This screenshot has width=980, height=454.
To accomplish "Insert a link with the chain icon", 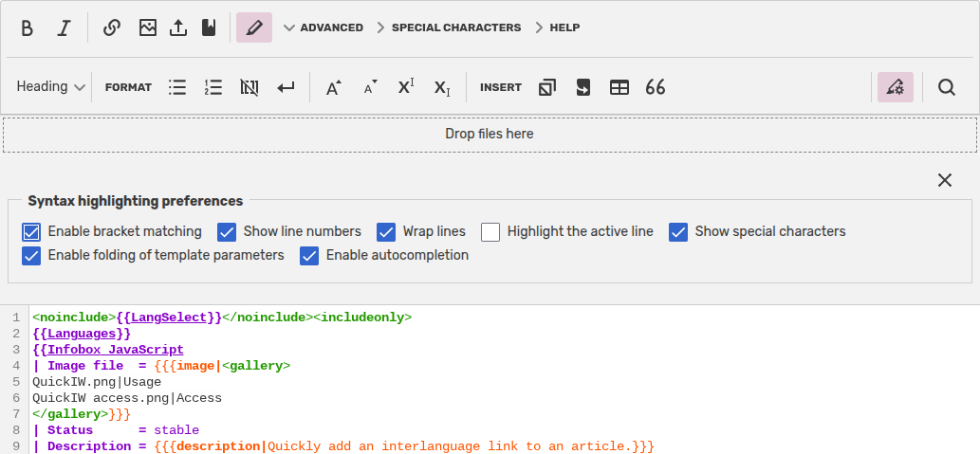I will [x=111, y=28].
